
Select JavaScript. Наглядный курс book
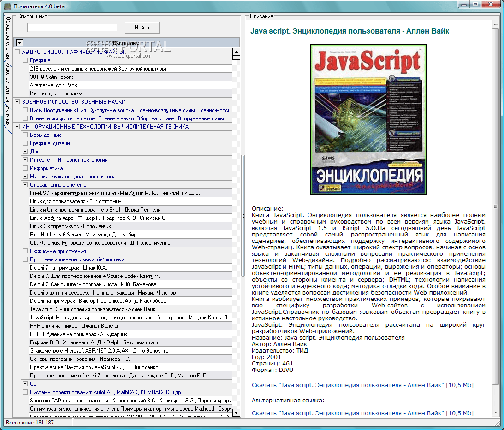(x=130, y=318)
